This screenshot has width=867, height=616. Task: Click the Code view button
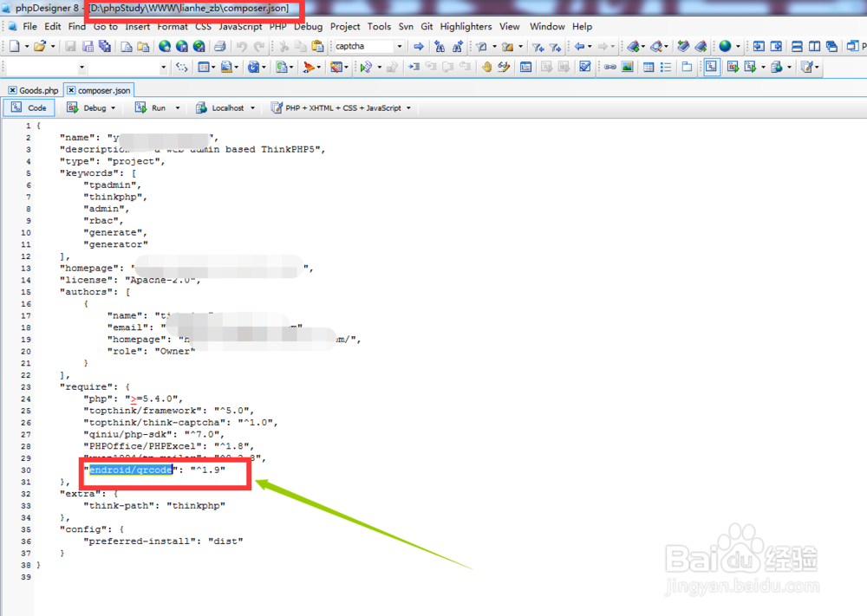tap(29, 107)
